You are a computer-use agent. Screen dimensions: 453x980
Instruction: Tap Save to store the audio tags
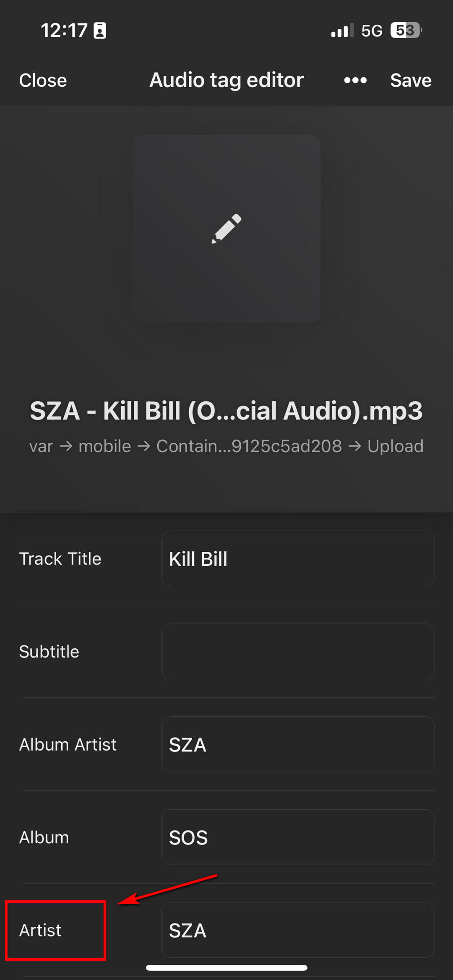coord(411,80)
